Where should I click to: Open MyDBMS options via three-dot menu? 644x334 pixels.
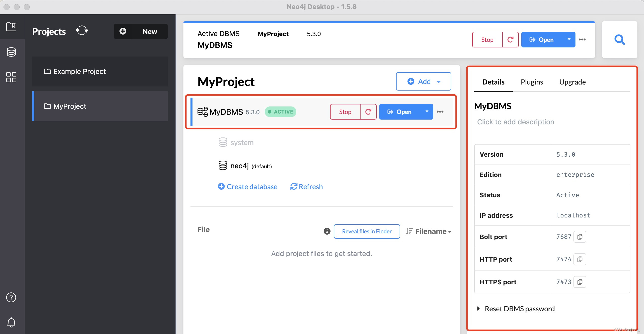[x=440, y=112]
